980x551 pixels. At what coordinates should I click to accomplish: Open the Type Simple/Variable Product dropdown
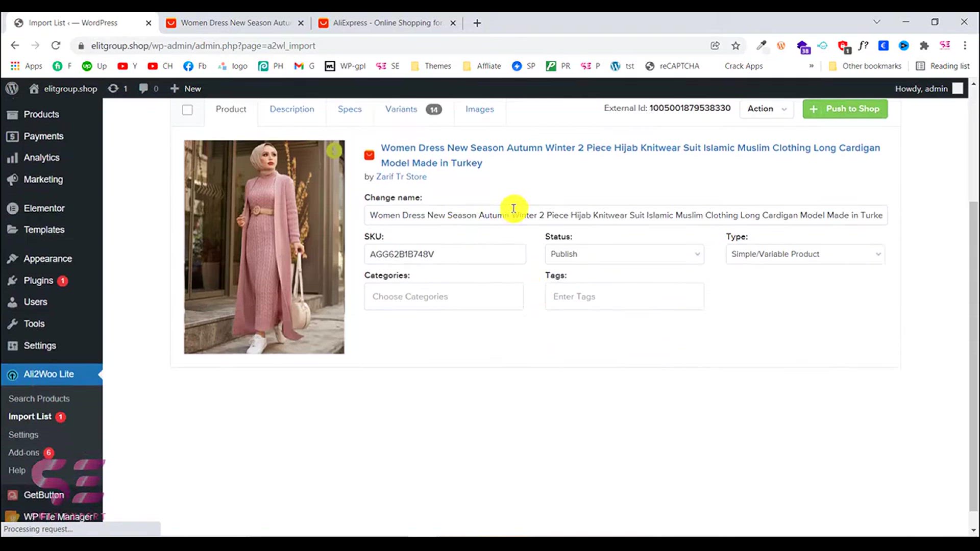(805, 254)
